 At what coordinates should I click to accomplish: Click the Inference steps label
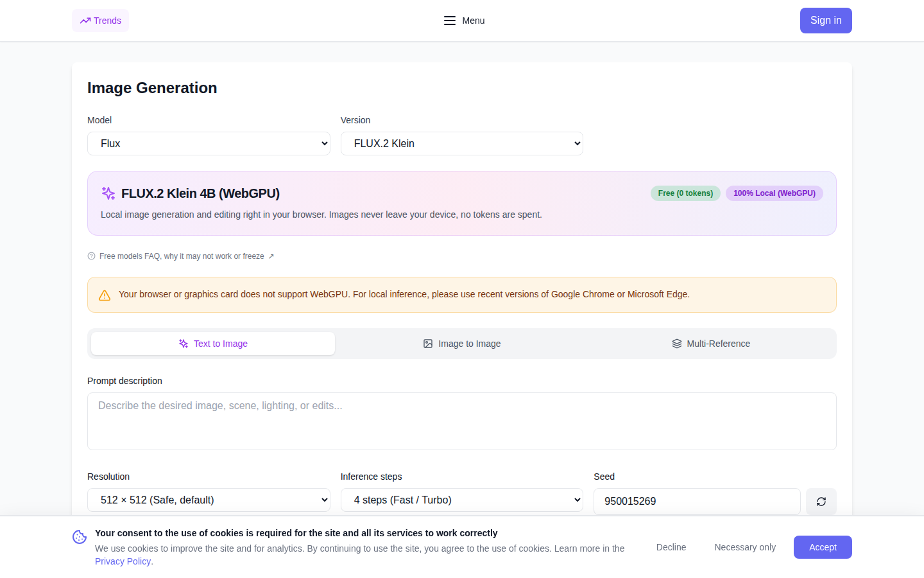[x=371, y=477]
